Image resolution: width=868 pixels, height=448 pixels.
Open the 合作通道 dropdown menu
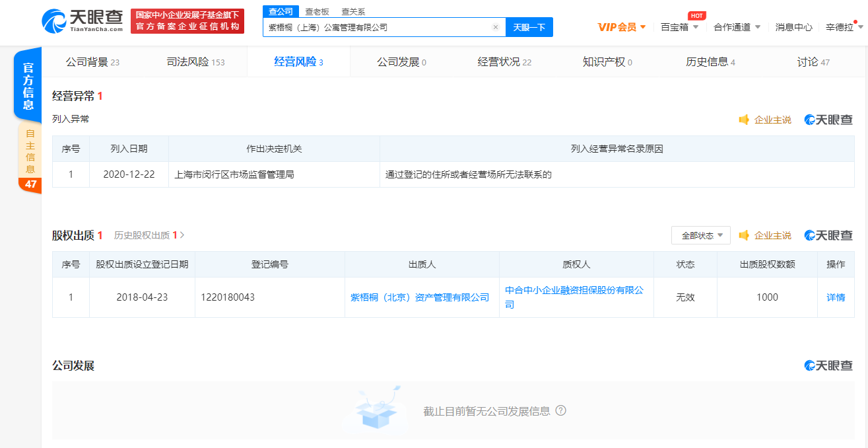tap(737, 27)
